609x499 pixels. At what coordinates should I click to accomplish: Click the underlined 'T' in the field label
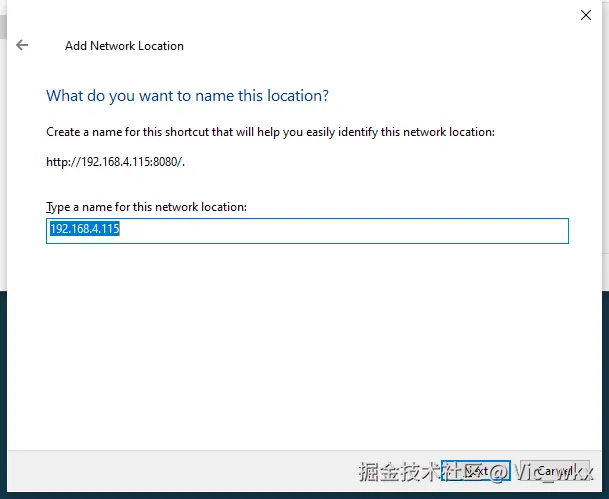coord(49,206)
